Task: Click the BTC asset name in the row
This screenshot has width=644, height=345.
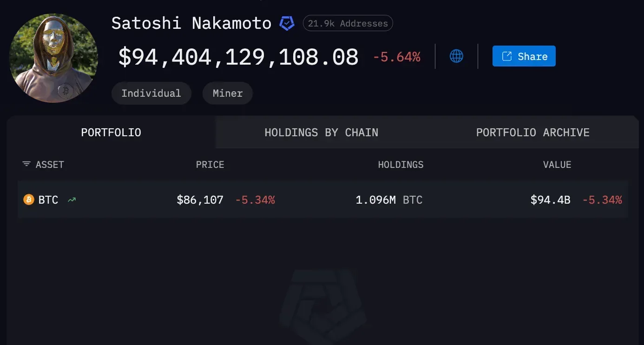Action: (48, 200)
